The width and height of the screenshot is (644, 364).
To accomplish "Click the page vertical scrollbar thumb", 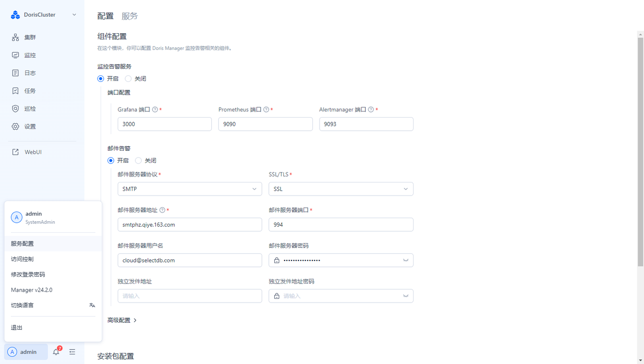I will [640, 152].
